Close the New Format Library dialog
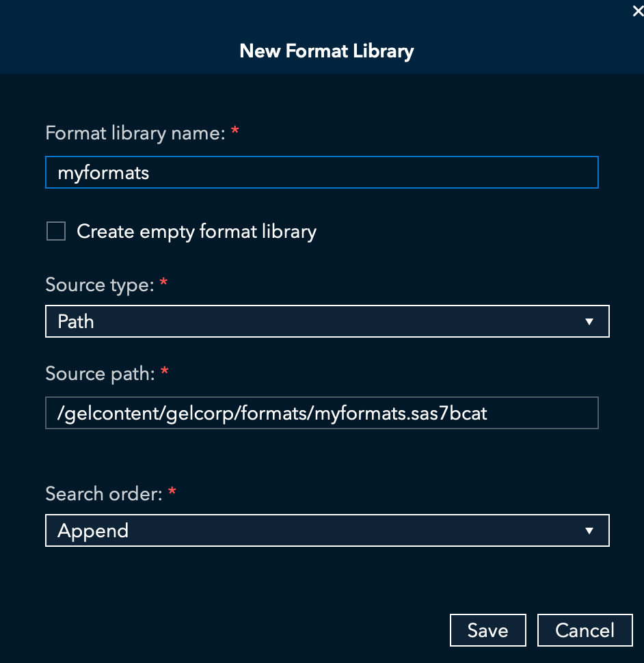 [x=637, y=11]
